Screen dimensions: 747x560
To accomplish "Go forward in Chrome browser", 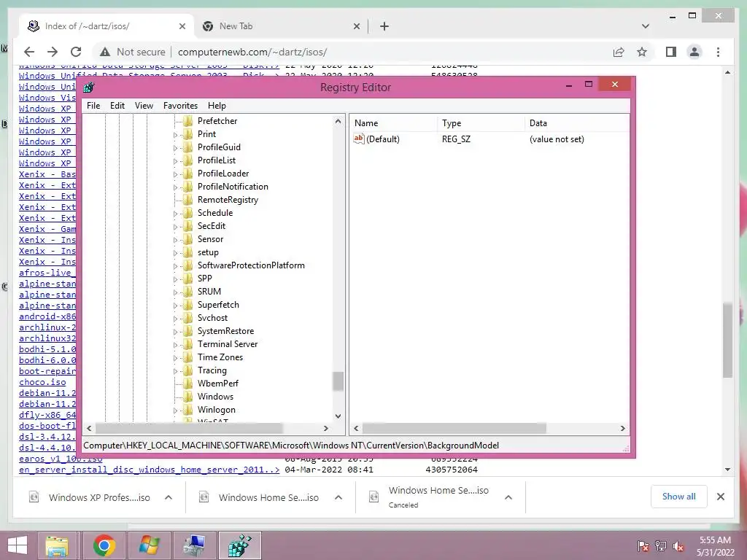I will 53,52.
